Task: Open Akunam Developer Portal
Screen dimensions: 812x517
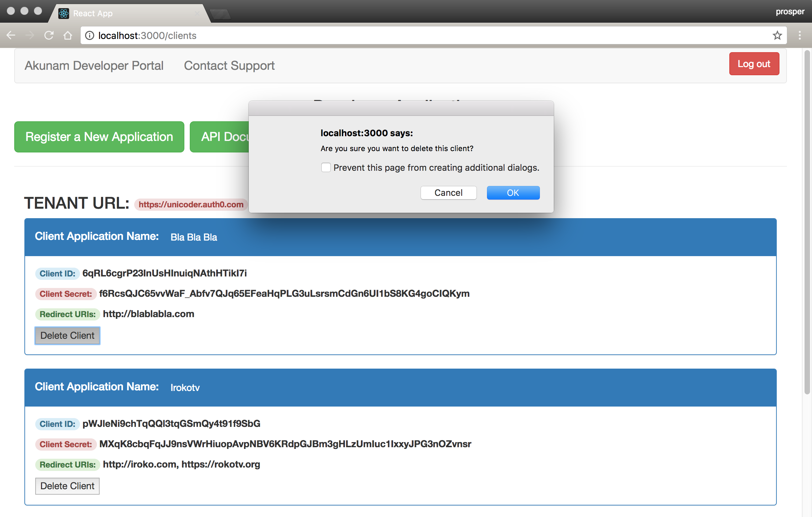Action: pyautogui.click(x=94, y=65)
